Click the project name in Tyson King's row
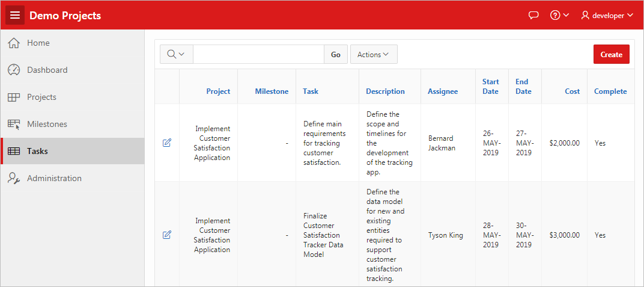The height and width of the screenshot is (287, 644). pyautogui.click(x=212, y=235)
